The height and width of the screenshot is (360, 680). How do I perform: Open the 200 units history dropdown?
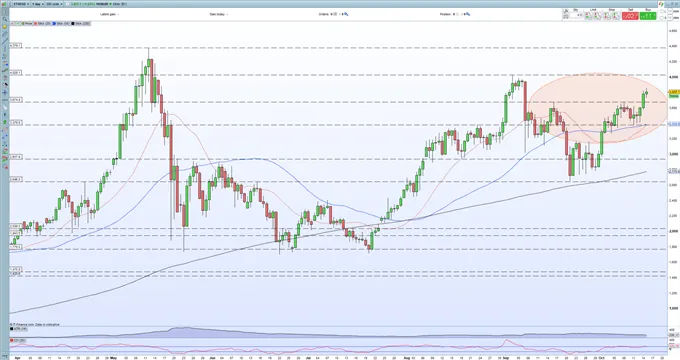(x=54, y=4)
